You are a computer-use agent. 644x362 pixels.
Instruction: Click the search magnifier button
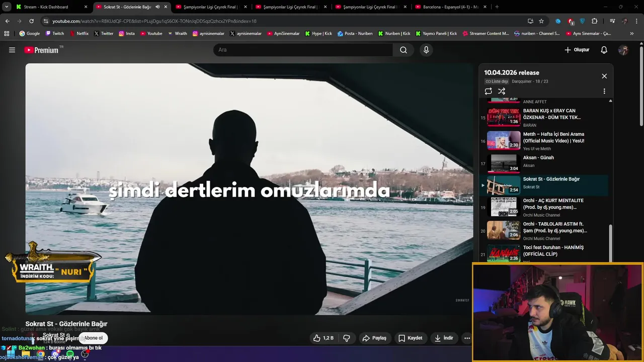tap(404, 50)
